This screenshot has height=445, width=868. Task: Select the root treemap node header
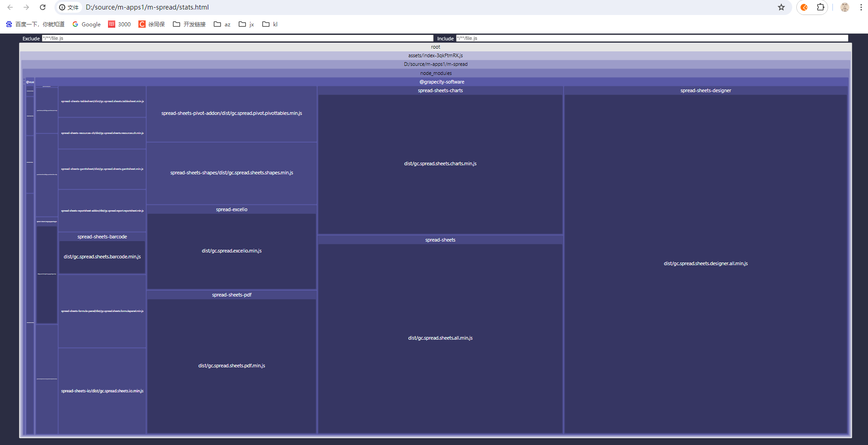[436, 47]
